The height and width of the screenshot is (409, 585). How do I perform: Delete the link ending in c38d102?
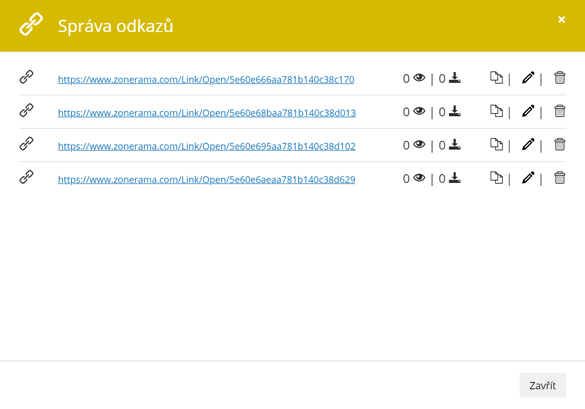tap(559, 144)
